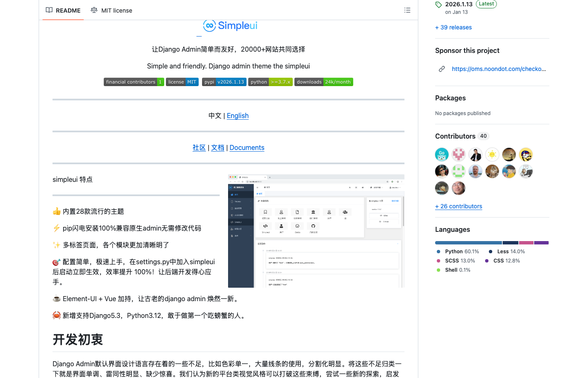Open the Go gopher contributor avatar

[x=442, y=155]
